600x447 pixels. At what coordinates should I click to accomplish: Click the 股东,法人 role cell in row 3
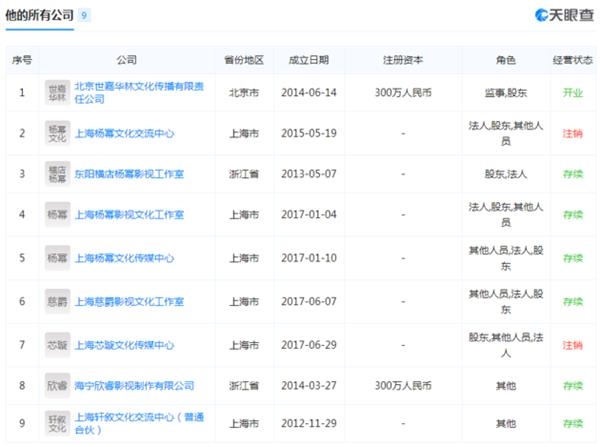(x=506, y=174)
